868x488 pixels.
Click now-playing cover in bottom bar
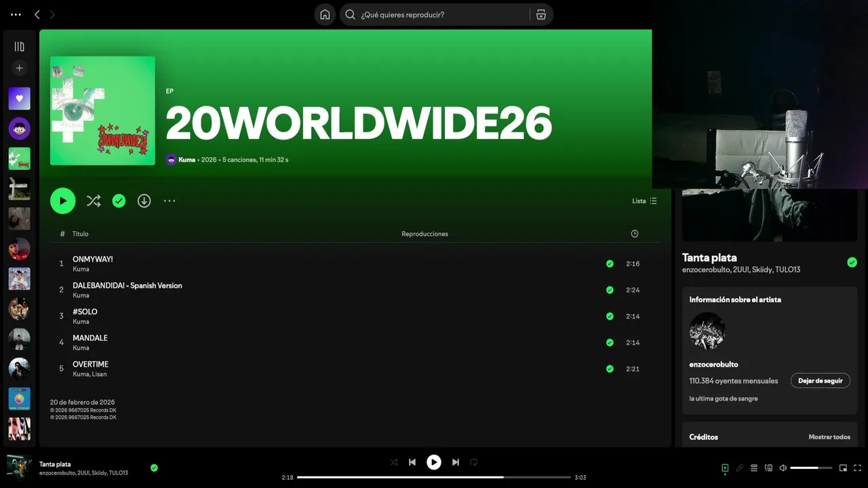tap(19, 468)
